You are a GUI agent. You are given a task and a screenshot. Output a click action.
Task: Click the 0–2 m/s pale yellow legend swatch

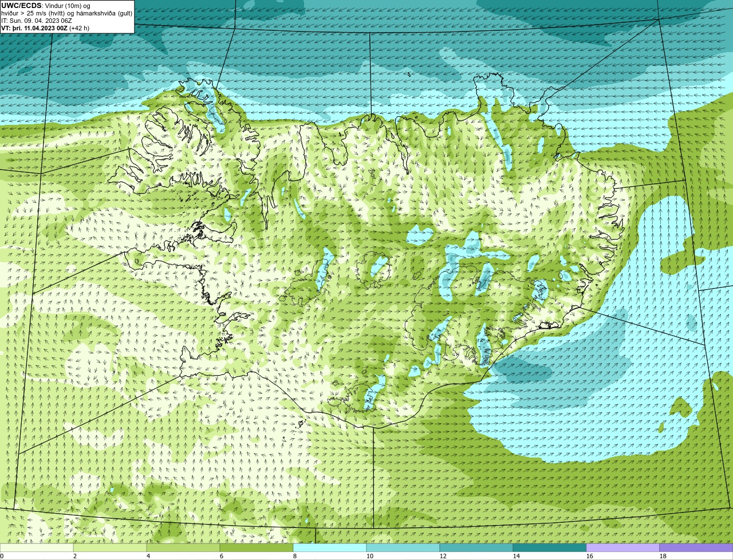click(37, 547)
